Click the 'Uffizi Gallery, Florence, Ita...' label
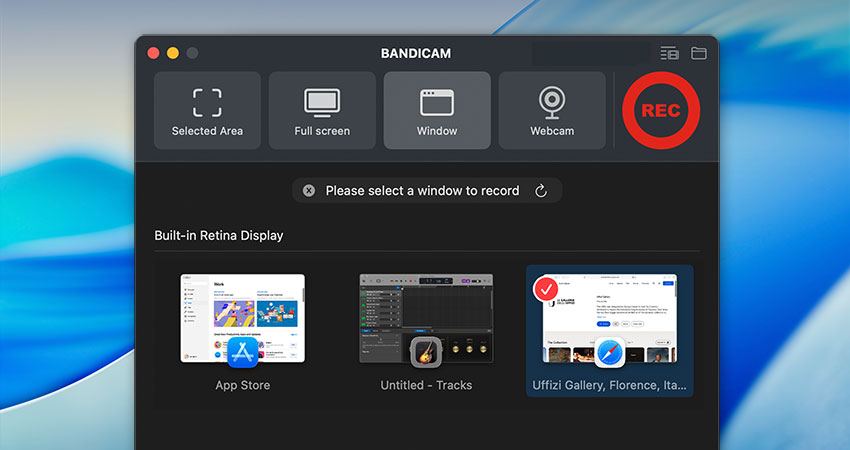This screenshot has height=450, width=850. (x=609, y=385)
